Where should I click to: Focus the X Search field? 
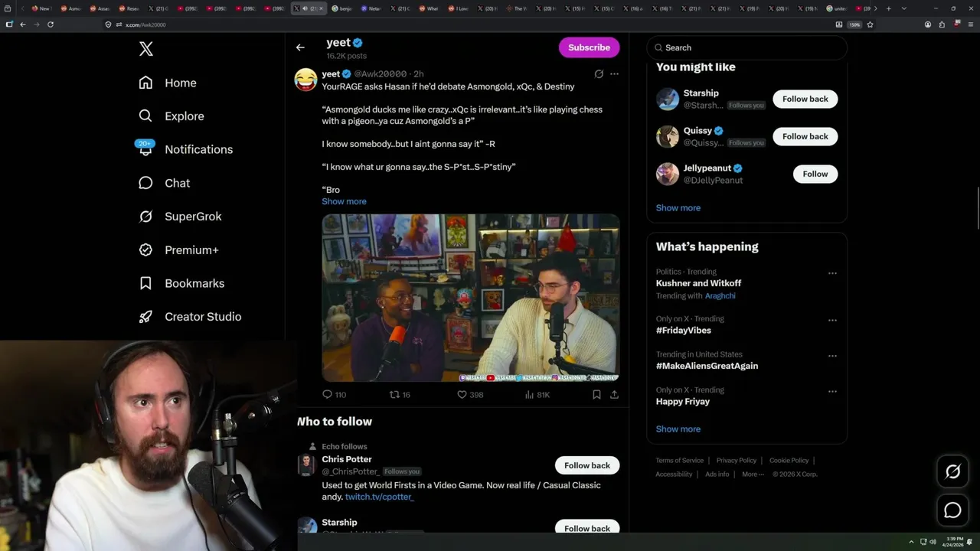747,47
